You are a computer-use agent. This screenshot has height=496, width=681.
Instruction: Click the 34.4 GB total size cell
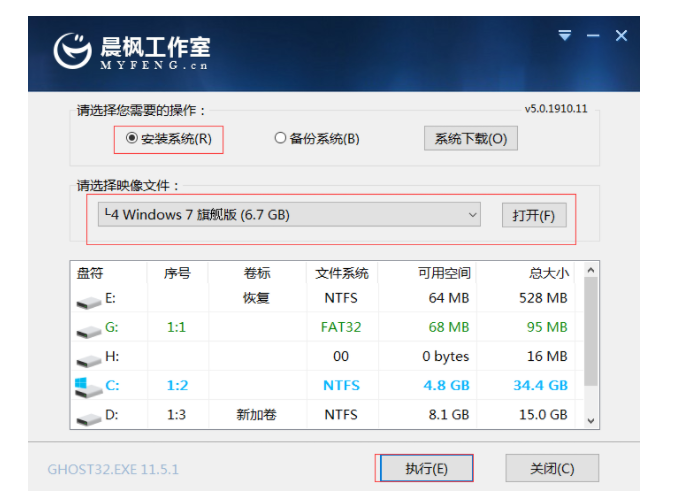540,385
